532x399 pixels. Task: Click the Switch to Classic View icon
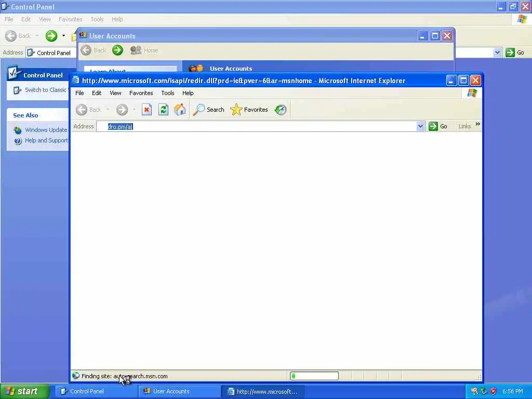[17, 90]
